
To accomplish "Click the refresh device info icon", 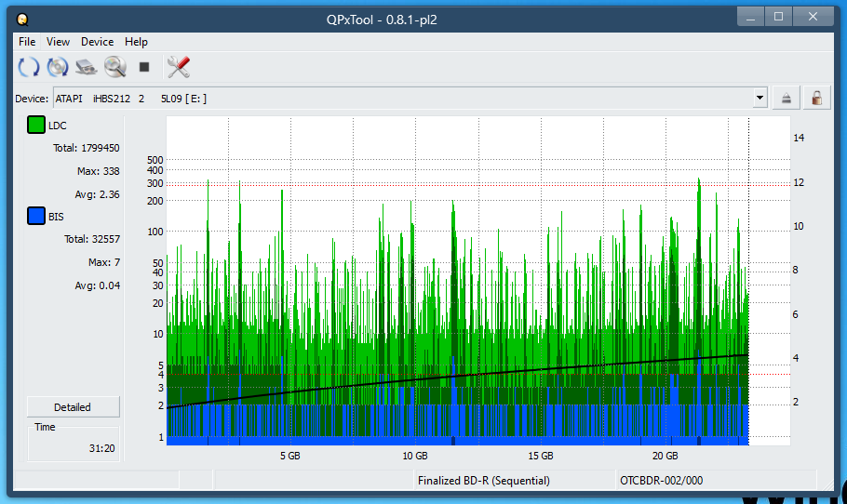I will [29, 67].
